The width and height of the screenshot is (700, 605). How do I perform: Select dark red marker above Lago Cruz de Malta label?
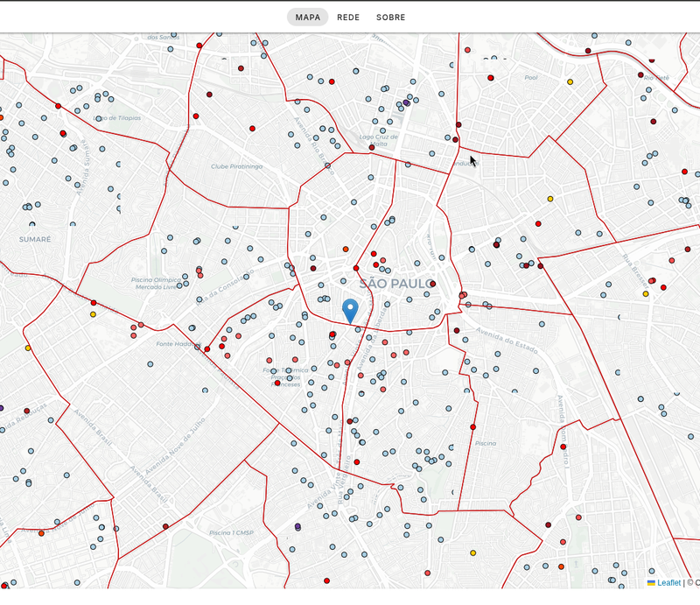click(x=371, y=147)
